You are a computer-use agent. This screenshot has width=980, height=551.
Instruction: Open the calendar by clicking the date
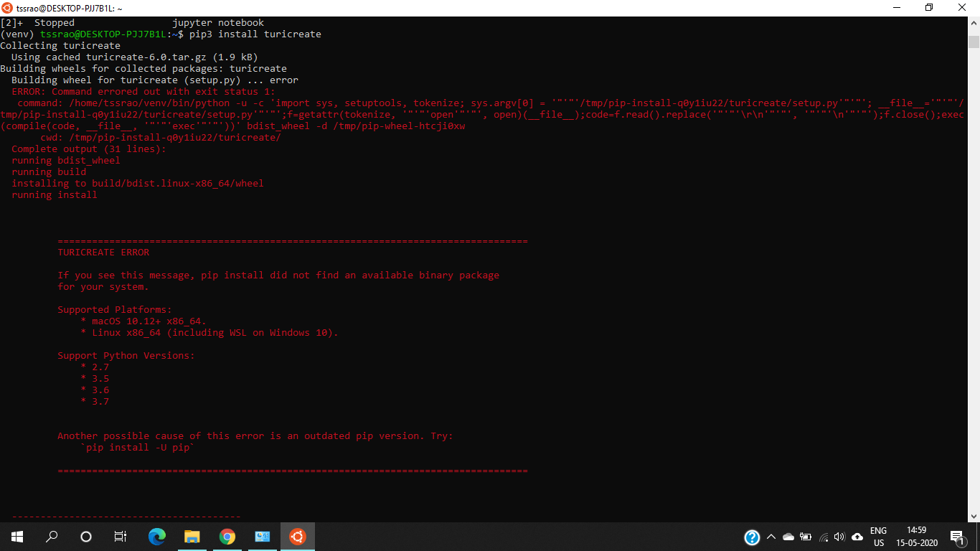tap(918, 536)
